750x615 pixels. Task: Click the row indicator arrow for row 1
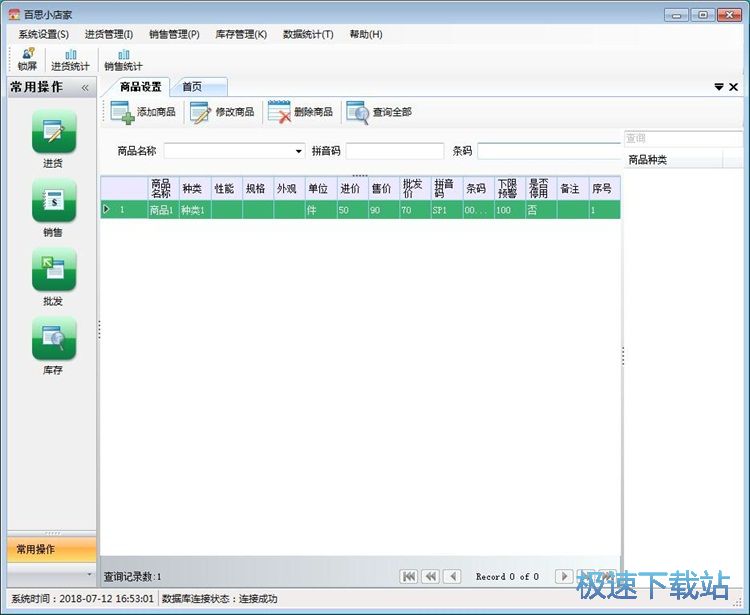(106, 209)
